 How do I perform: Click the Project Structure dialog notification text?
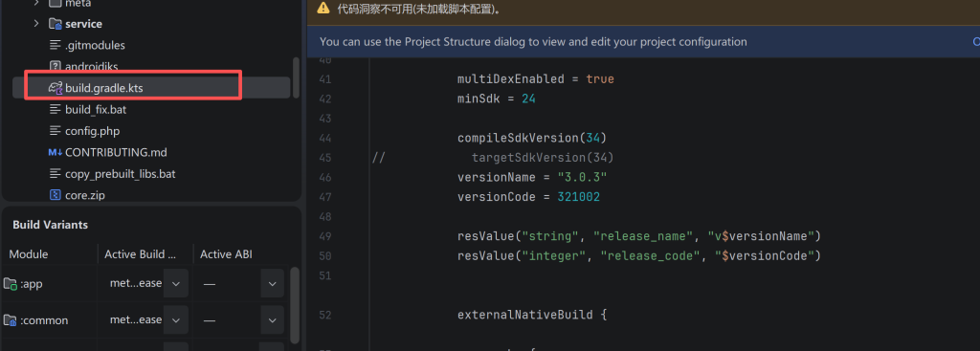[x=533, y=42]
